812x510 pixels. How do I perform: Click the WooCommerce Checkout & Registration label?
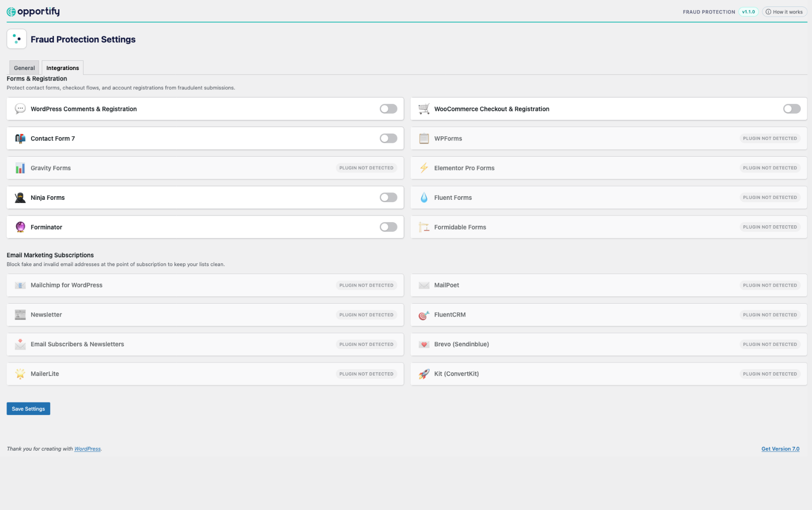491,109
